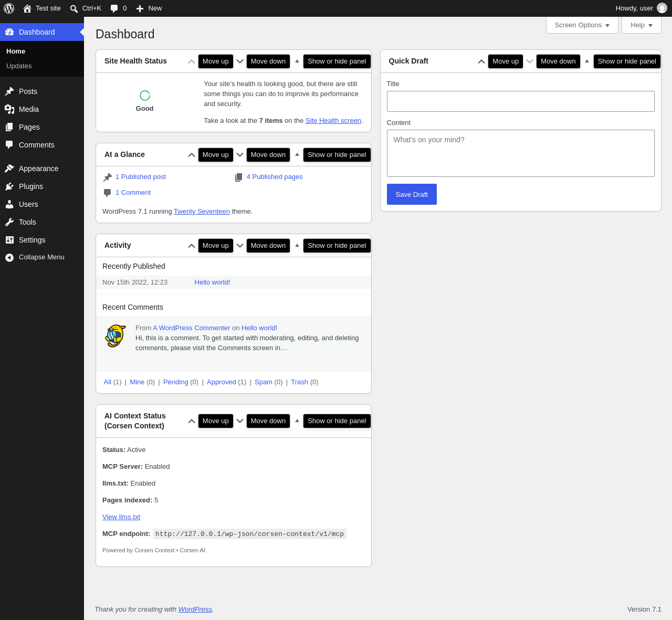Open Posts from the sidebar menu

42,91
